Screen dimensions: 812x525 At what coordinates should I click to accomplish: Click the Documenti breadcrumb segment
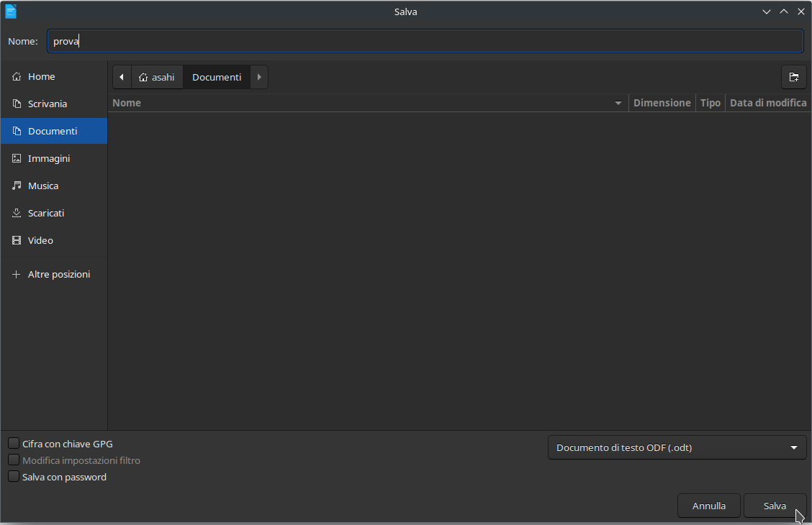click(x=217, y=77)
